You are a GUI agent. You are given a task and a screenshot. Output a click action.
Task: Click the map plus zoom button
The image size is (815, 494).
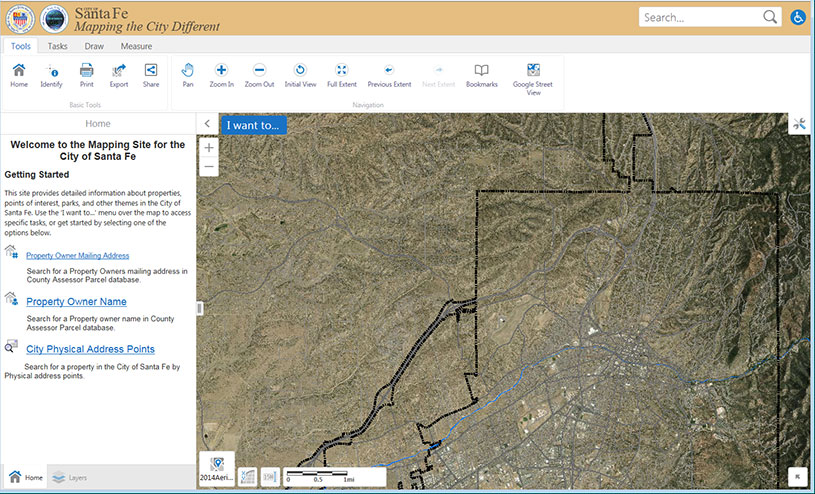pos(208,148)
